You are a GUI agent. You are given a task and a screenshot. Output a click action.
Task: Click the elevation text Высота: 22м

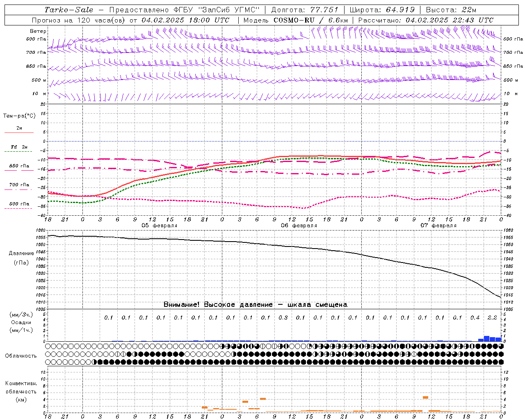click(451, 10)
